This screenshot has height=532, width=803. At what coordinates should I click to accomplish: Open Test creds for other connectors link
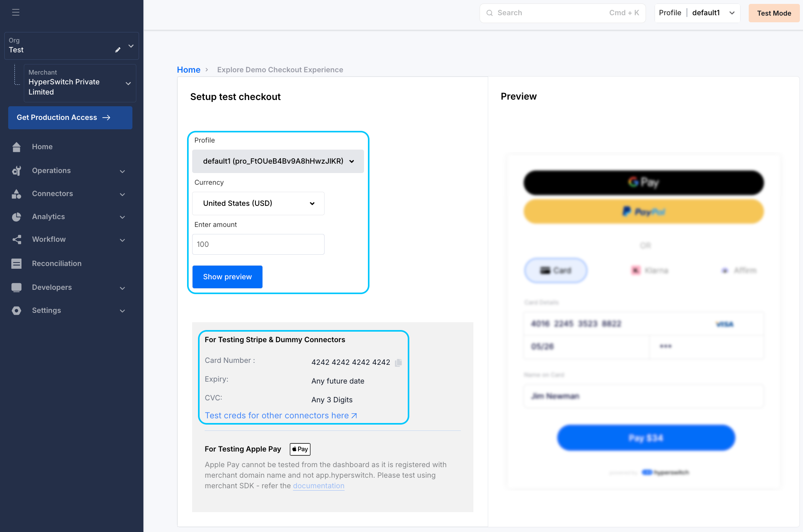tap(280, 416)
